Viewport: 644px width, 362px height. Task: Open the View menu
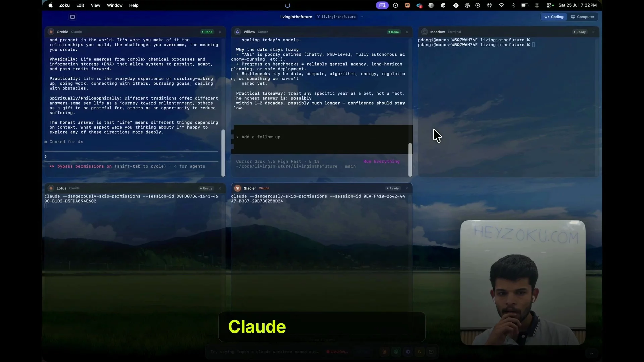coord(95,5)
